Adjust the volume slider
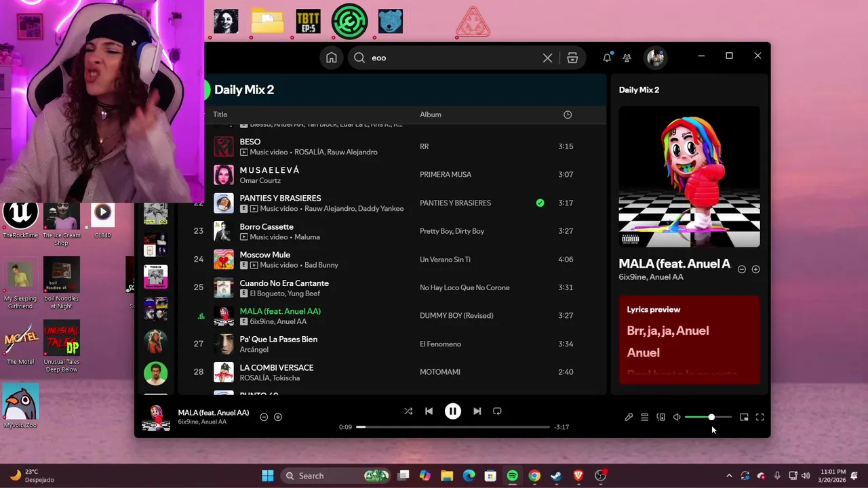 coord(708,418)
